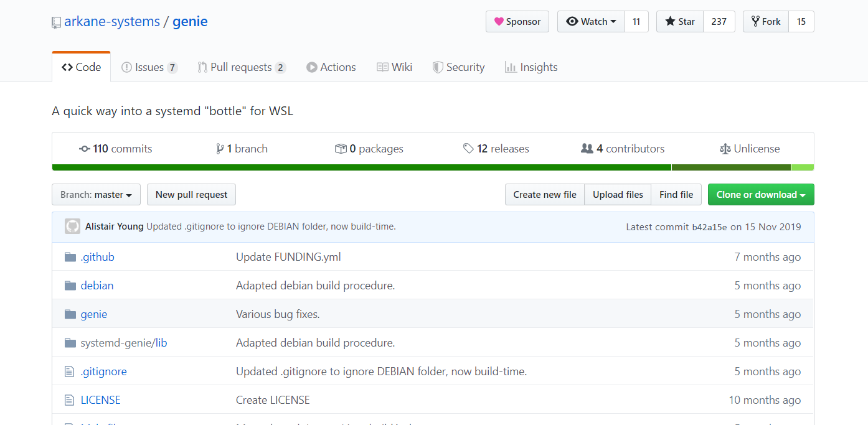View the 15 forks count

[x=801, y=22]
